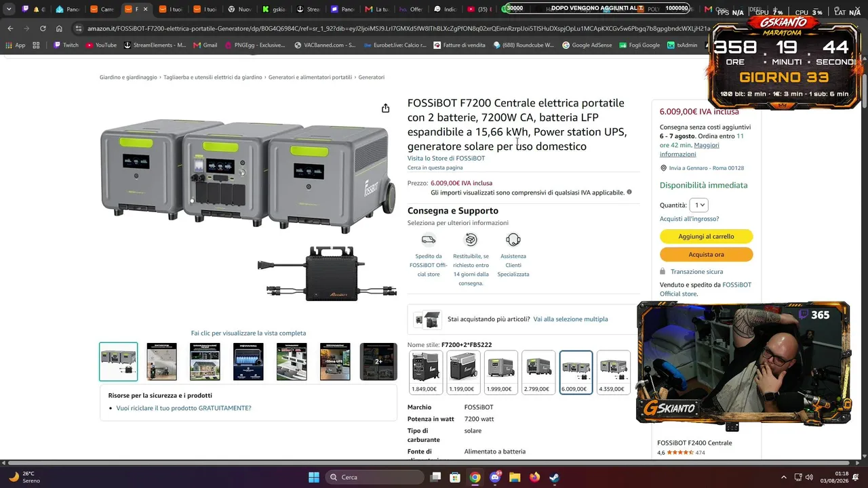The width and height of the screenshot is (868, 488).
Task: Click Cerca in questa pagina link
Action: coord(435,167)
